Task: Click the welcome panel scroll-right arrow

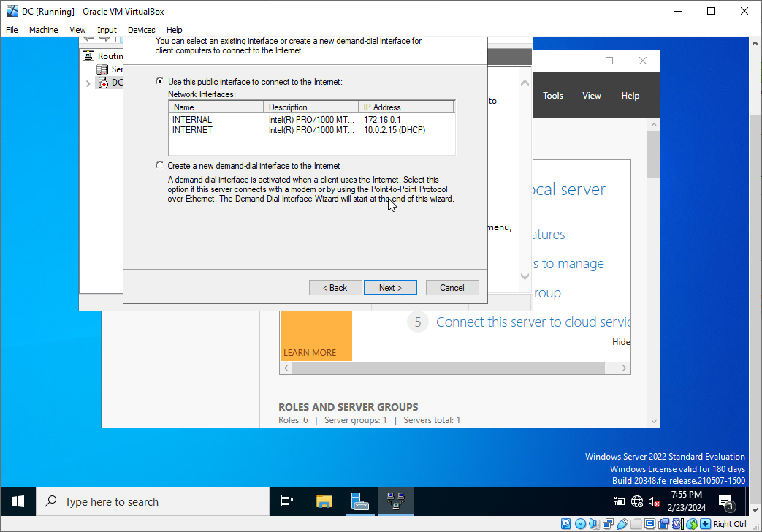Action: [624, 368]
